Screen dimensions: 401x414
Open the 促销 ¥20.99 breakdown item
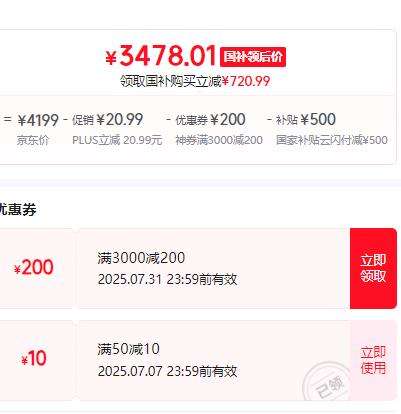(x=107, y=120)
